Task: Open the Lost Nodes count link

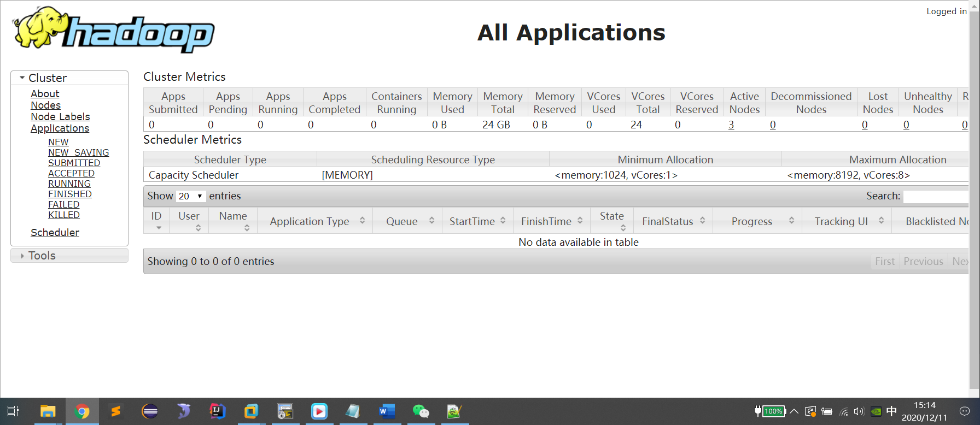Action: pos(865,125)
